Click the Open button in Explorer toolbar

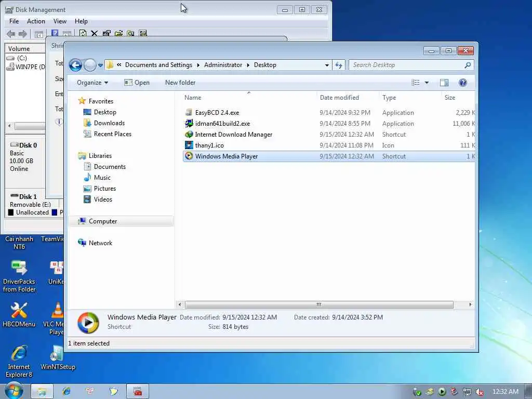click(x=137, y=83)
